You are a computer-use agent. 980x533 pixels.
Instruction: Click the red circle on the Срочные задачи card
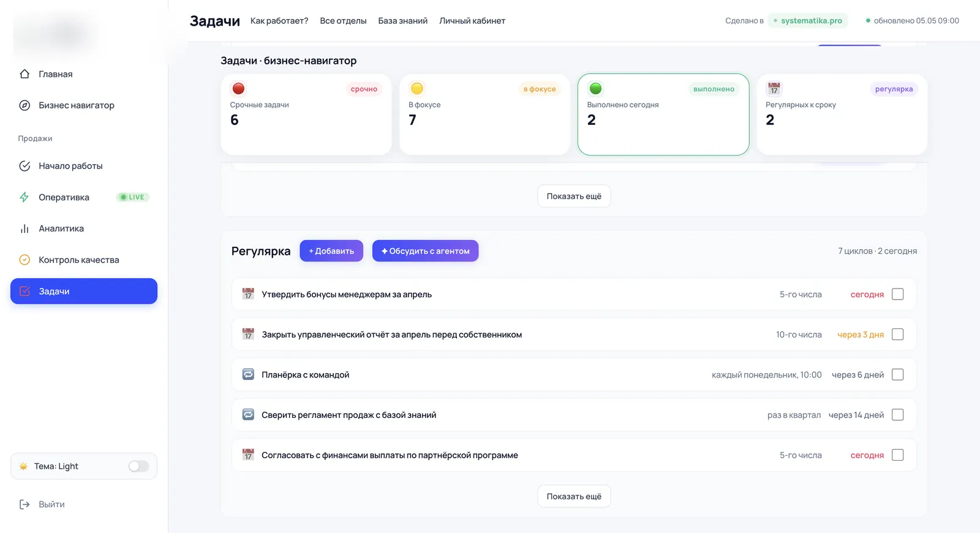point(239,89)
